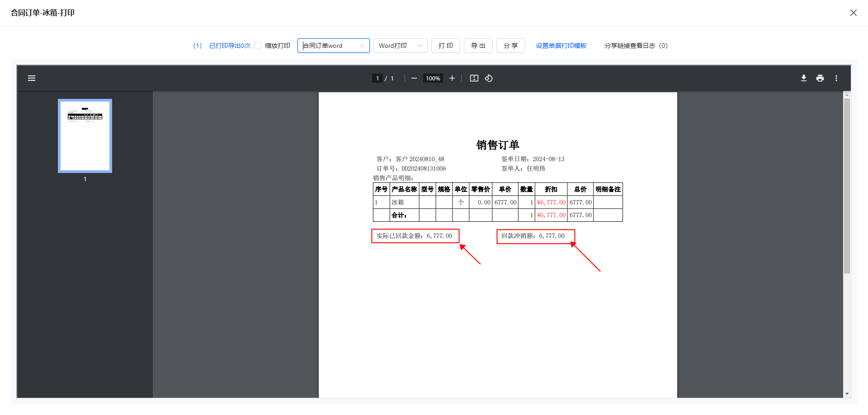The image size is (868, 415).
Task: Click the 实际已回款金额: 6,777.00 text
Action: pyautogui.click(x=414, y=236)
